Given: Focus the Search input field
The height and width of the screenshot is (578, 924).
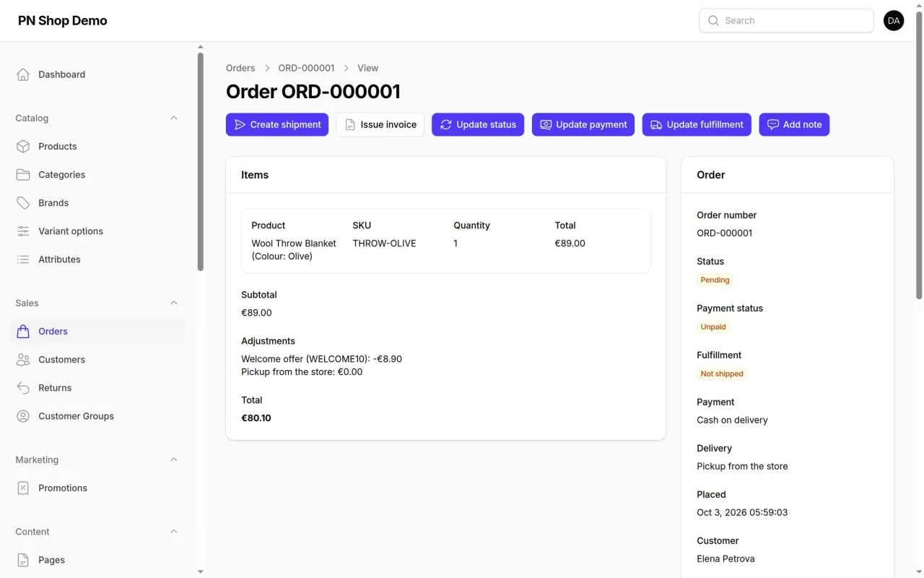Looking at the screenshot, I should 786,21.
